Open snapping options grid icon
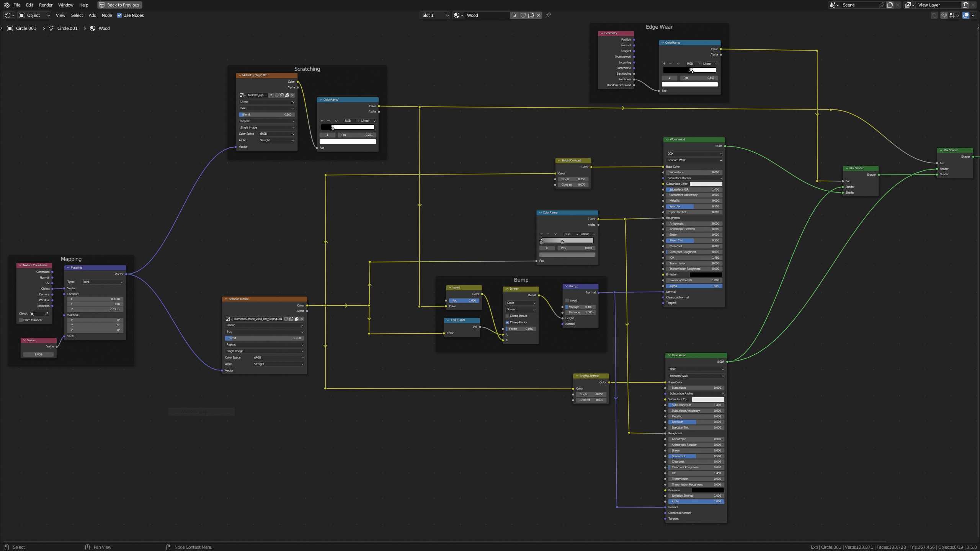980x551 pixels. click(x=954, y=15)
